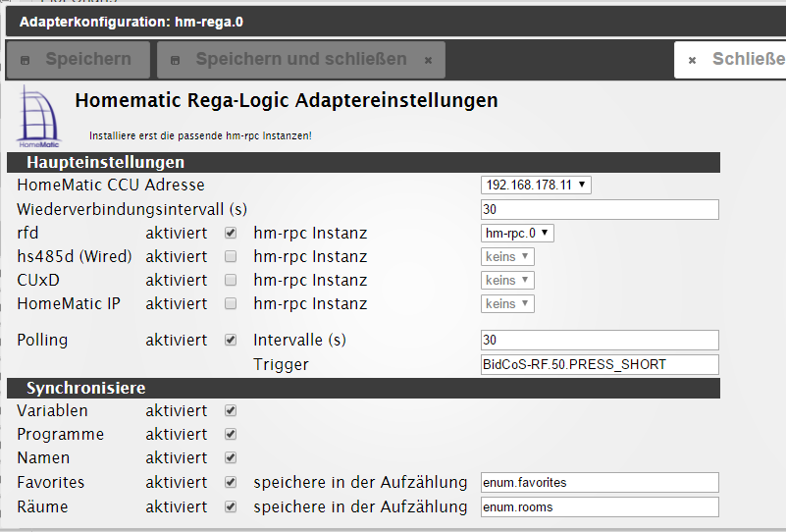Disable the Polling aktiviert checkbox
Image resolution: width=786 pixels, height=532 pixels.
click(231, 341)
